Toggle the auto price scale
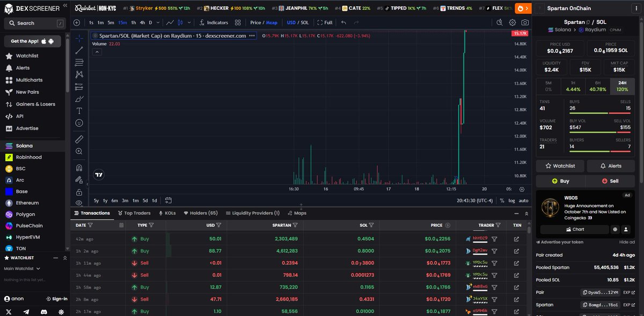The height and width of the screenshot is (316, 644). pos(523,200)
